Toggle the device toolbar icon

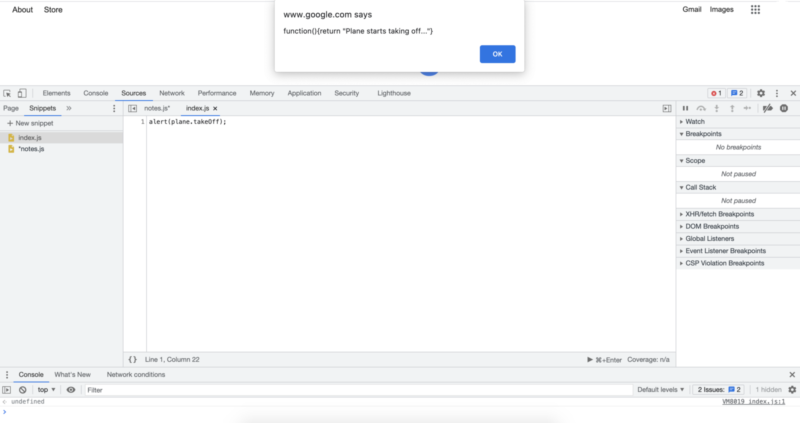pyautogui.click(x=22, y=93)
